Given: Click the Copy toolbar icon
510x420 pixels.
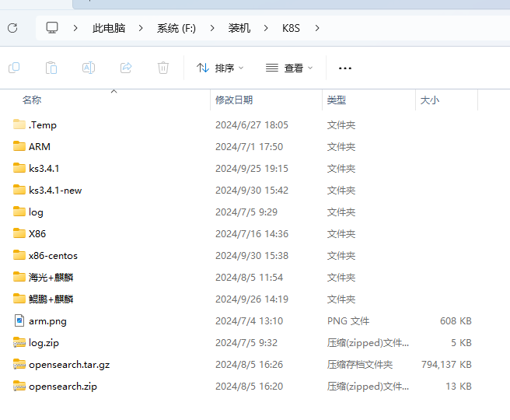Looking at the screenshot, I should pos(14,68).
